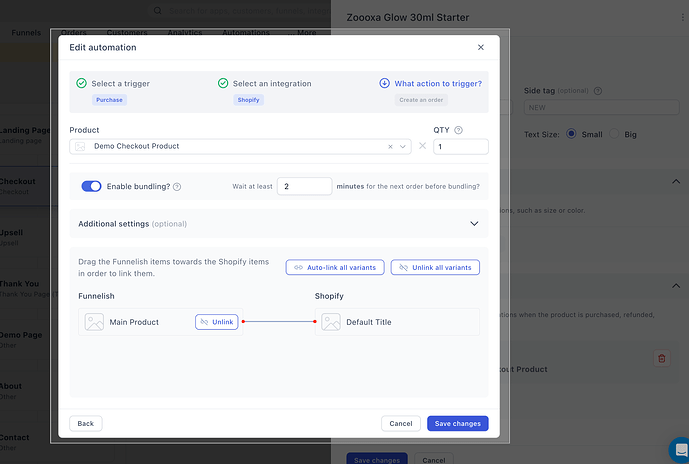Delete the product with the red trash icon
Viewport: 689px width, 464px height.
(661, 359)
